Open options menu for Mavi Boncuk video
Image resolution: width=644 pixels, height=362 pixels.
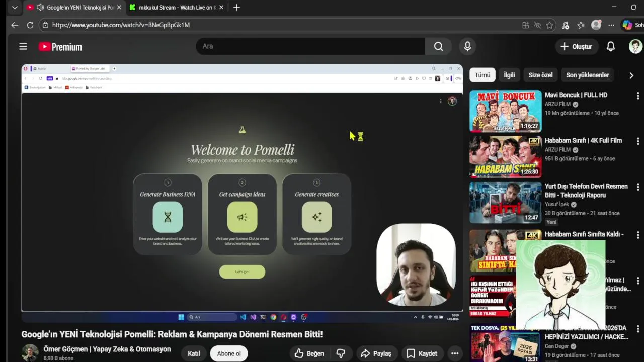pyautogui.click(x=638, y=96)
